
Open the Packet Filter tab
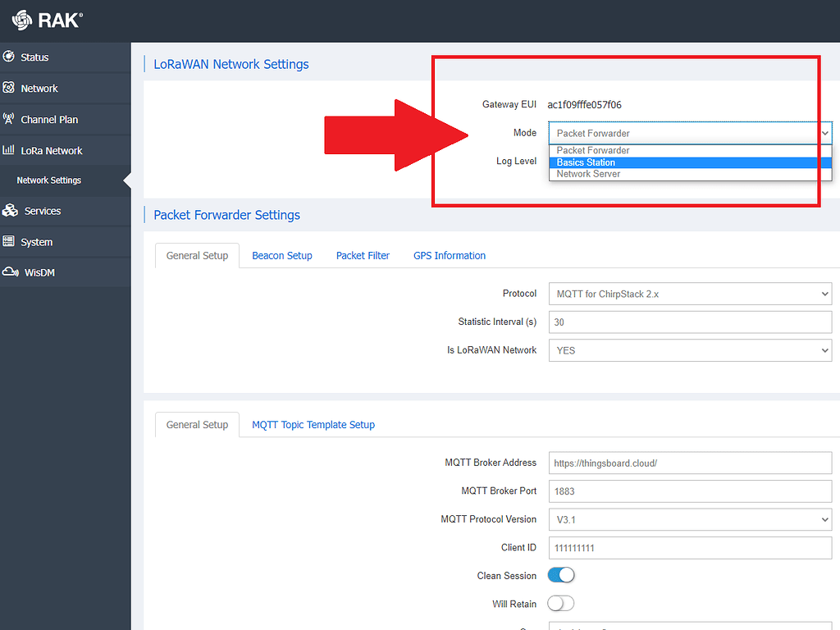click(363, 256)
